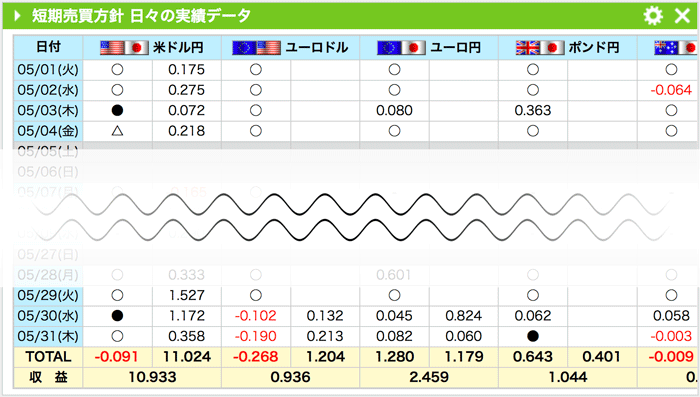700x397 pixels.
Task: Click the Australian flag icon in last column
Action: point(676,48)
